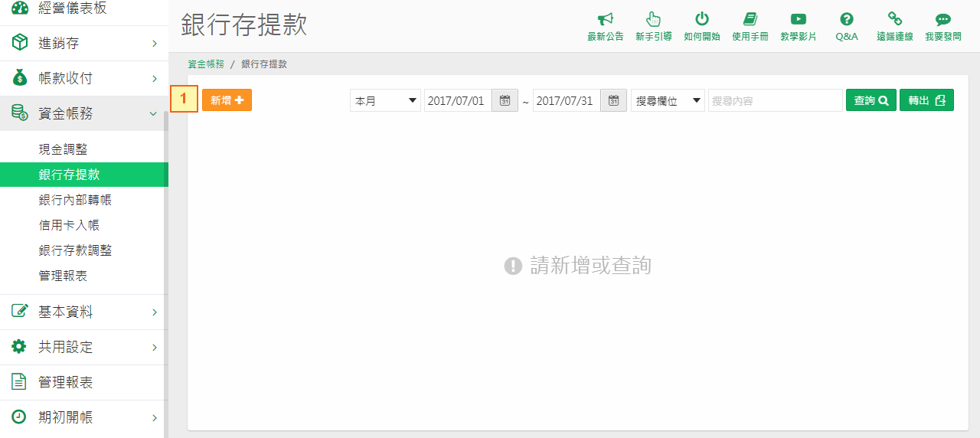This screenshot has height=438, width=980.
Task: Open the 搜尋欄位 search field dropdown
Action: click(668, 100)
